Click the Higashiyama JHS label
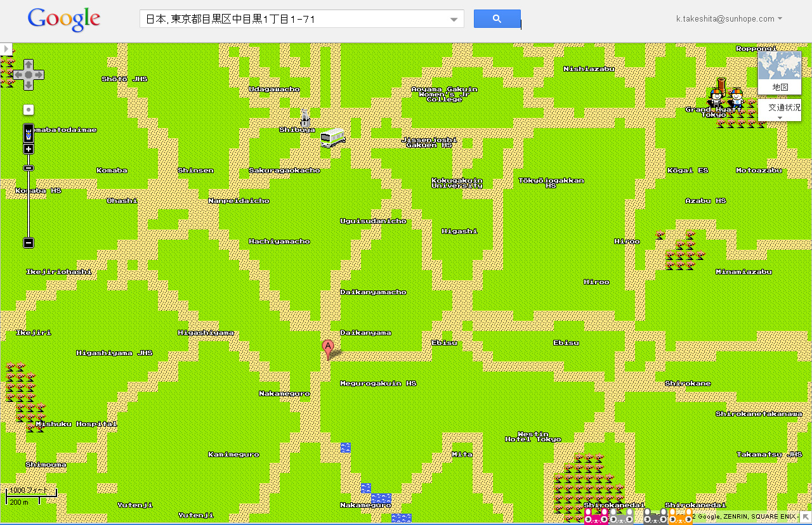The image size is (812, 525). (x=114, y=353)
